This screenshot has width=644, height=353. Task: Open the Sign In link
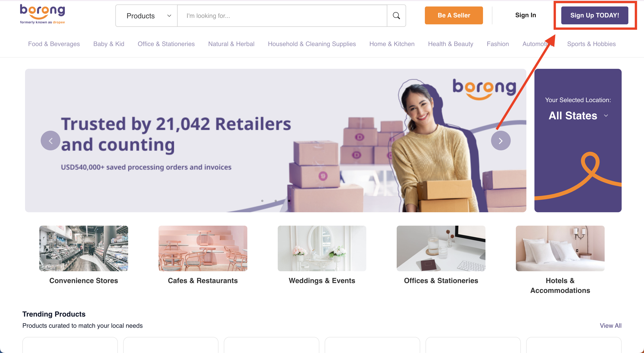tap(525, 15)
